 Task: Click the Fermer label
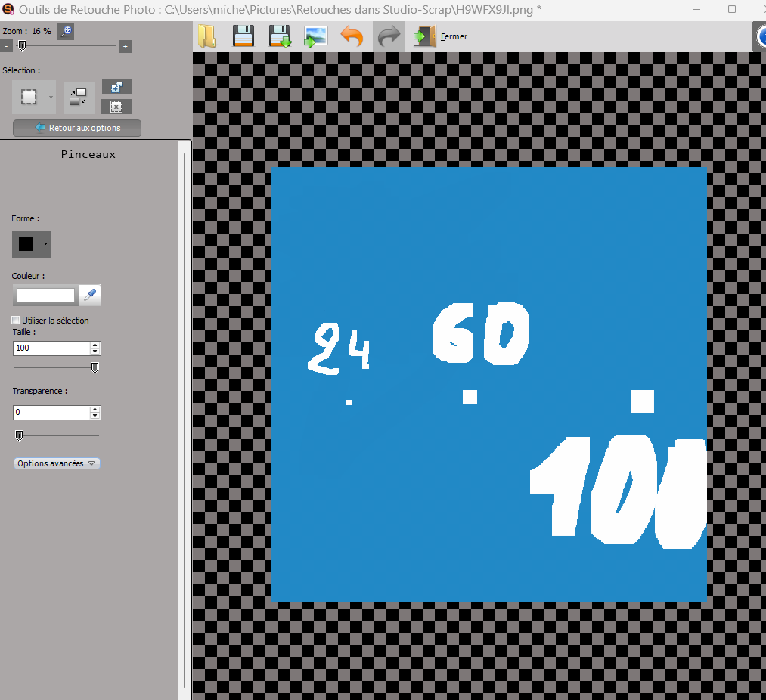click(454, 36)
